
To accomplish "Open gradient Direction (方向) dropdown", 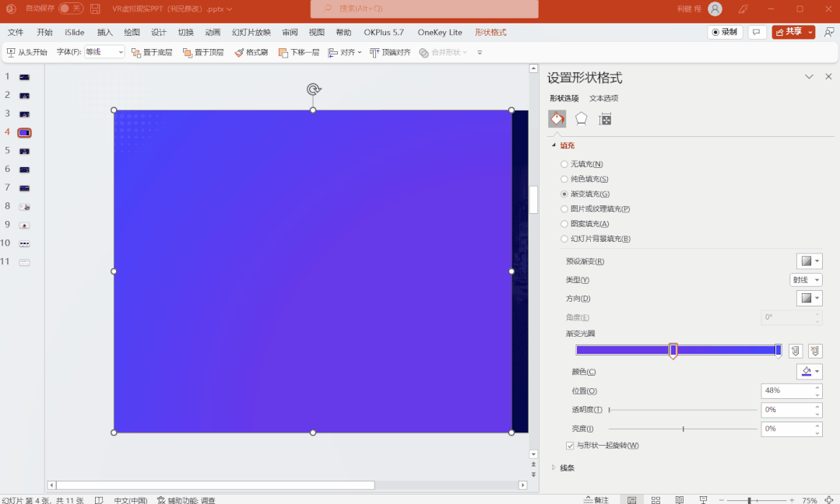I will pos(809,298).
